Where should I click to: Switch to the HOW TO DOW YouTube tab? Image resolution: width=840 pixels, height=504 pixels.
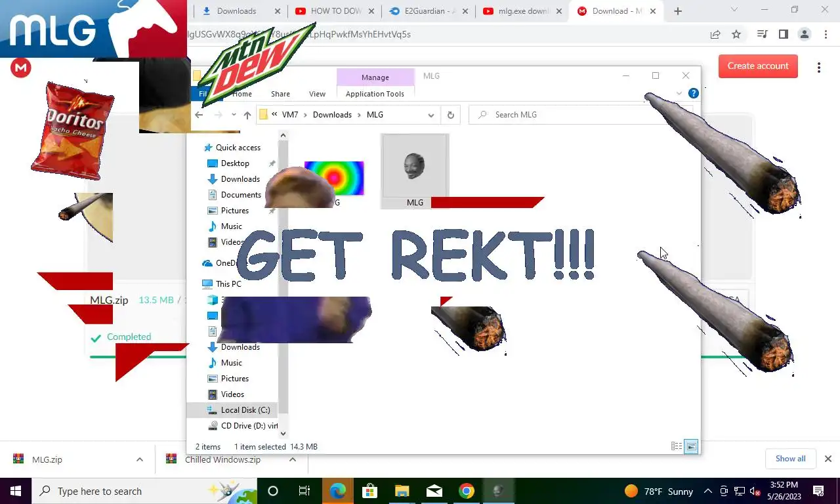click(x=336, y=11)
